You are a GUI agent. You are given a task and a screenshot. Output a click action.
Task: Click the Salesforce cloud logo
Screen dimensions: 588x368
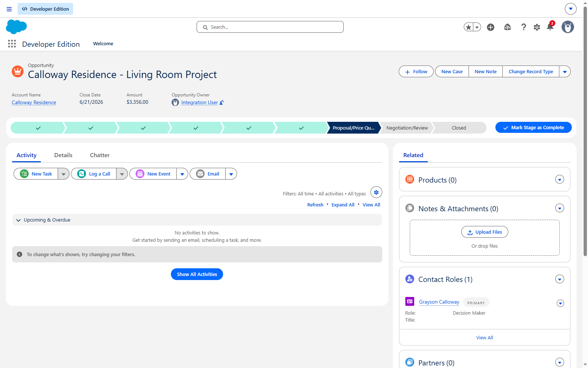coord(17,27)
